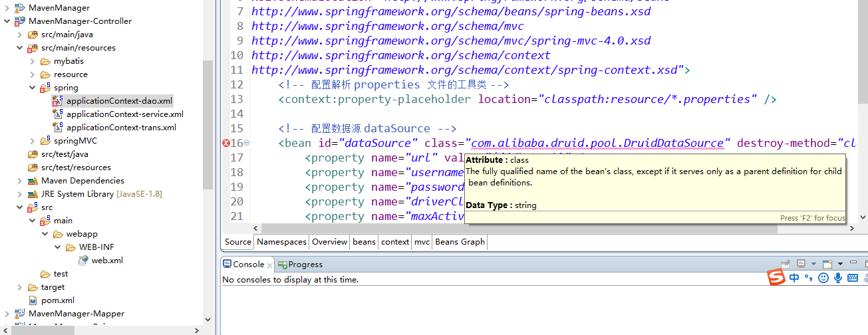Viewport: 868px width, 335px height.
Task: Select applicationContext-trans.xml in the tree
Action: (x=121, y=128)
